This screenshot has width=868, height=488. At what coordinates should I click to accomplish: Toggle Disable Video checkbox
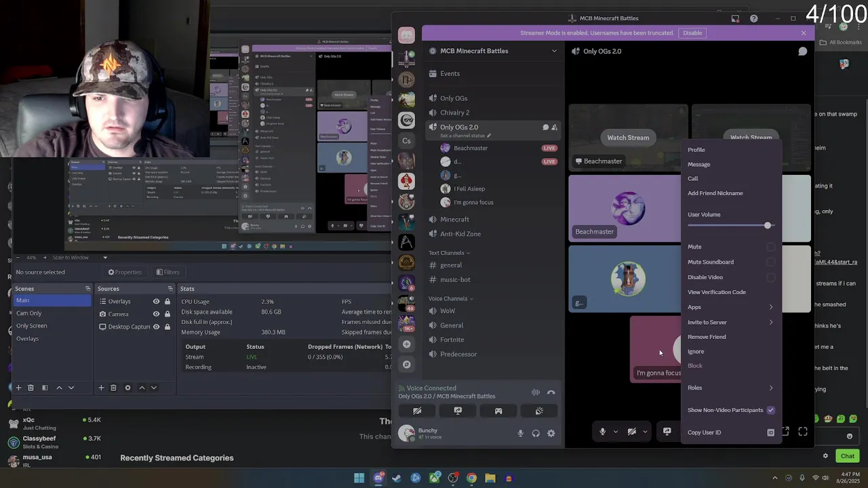770,277
